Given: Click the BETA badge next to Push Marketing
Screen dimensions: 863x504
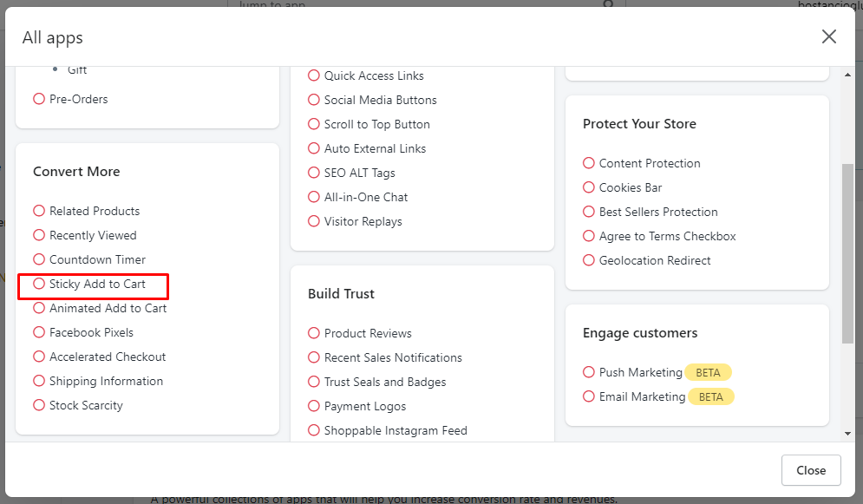Looking at the screenshot, I should pyautogui.click(x=708, y=372).
